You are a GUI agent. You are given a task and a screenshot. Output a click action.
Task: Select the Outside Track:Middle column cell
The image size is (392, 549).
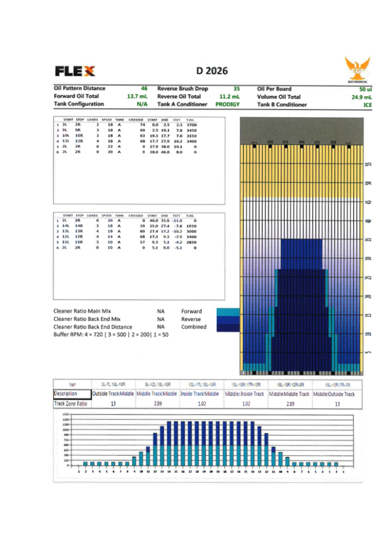coord(113,394)
